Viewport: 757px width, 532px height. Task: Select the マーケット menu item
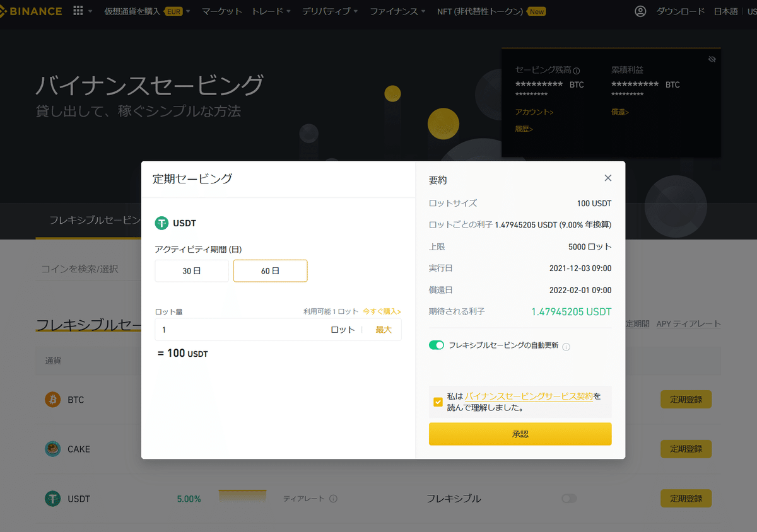222,11
